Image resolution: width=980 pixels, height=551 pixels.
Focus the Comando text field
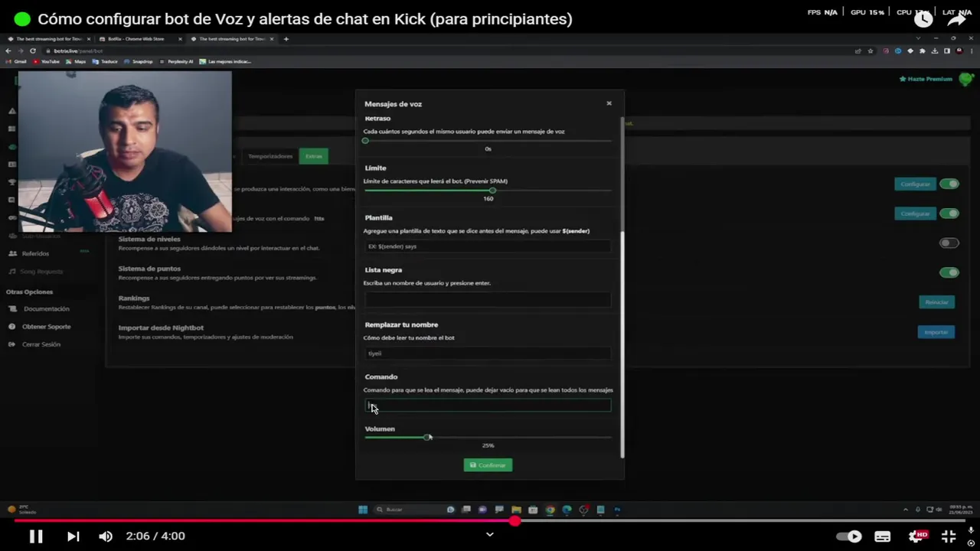pos(488,406)
